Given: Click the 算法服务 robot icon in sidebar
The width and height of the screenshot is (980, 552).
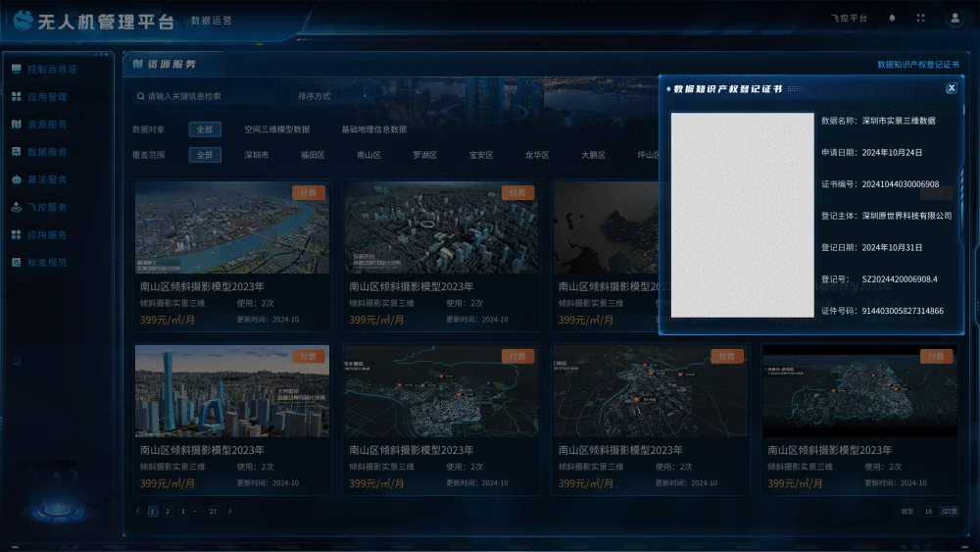Looking at the screenshot, I should 16,179.
